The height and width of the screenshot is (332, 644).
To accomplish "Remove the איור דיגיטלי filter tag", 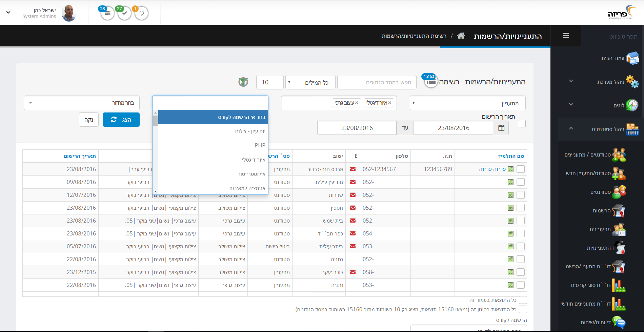I will (x=390, y=103).
